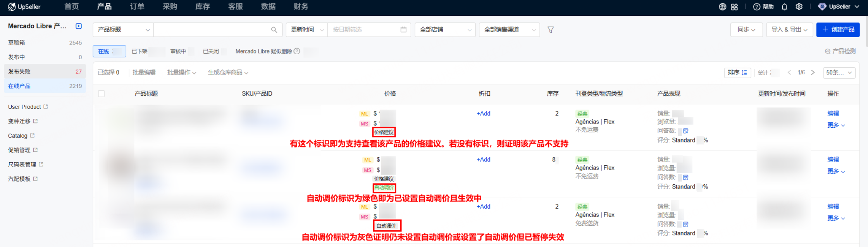
Task: Open settings gear icon in header
Action: click(799, 7)
